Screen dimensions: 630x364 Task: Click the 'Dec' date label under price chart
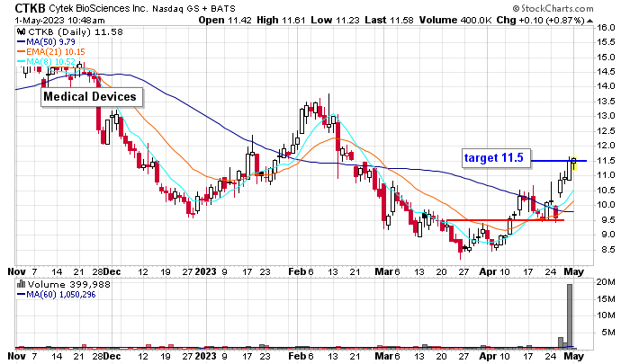pyautogui.click(x=112, y=271)
